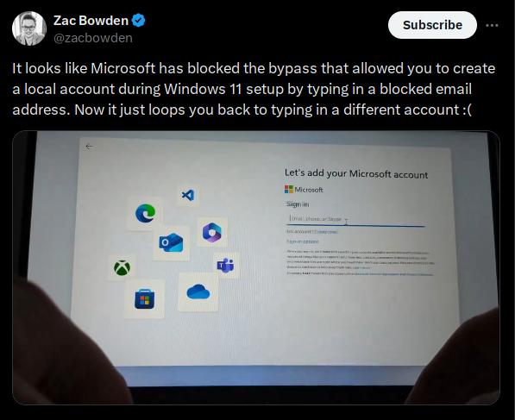This screenshot has height=420, width=515.
Task: Select the Microsoft Store shopping bag icon
Action: click(x=145, y=298)
